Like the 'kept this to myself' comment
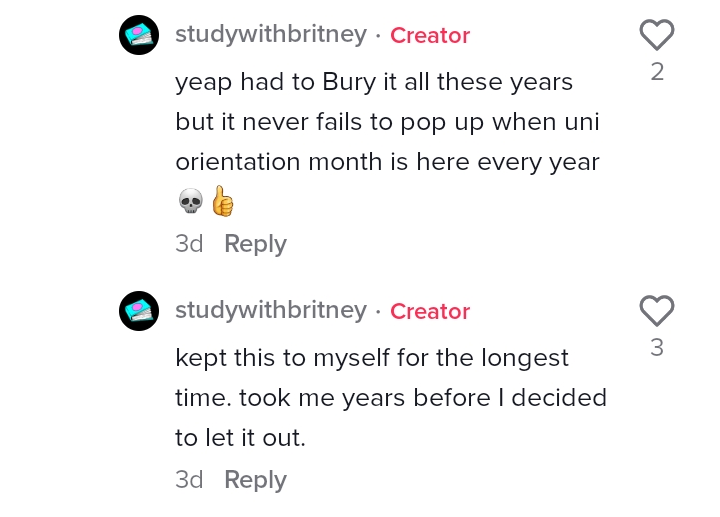The width and height of the screenshot is (720, 517). pyautogui.click(x=657, y=311)
